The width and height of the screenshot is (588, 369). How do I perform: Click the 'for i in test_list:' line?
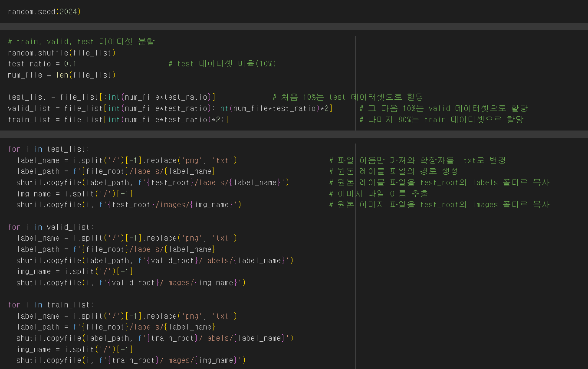pos(49,149)
